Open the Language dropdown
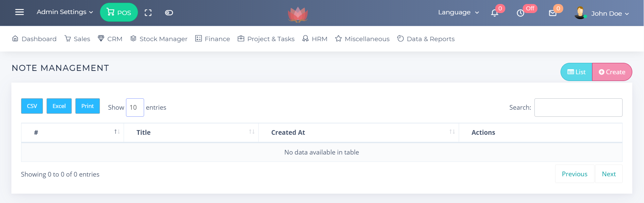 click(x=458, y=12)
